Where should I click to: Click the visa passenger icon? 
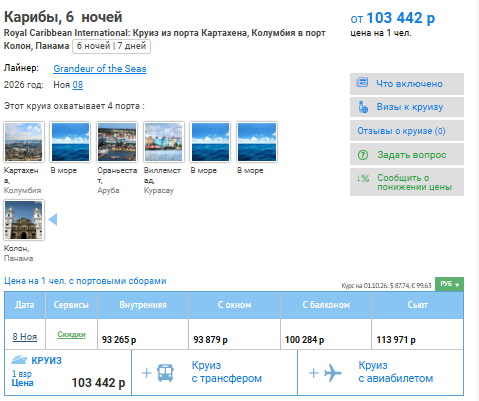(x=363, y=107)
